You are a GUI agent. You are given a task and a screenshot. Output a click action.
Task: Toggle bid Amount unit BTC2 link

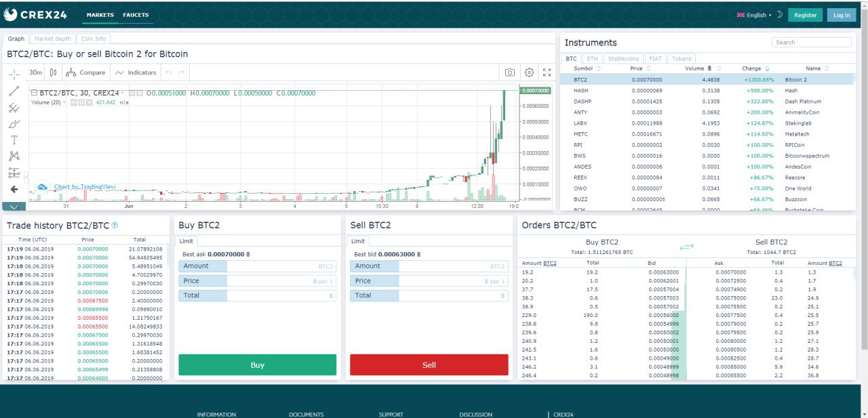pos(550,263)
